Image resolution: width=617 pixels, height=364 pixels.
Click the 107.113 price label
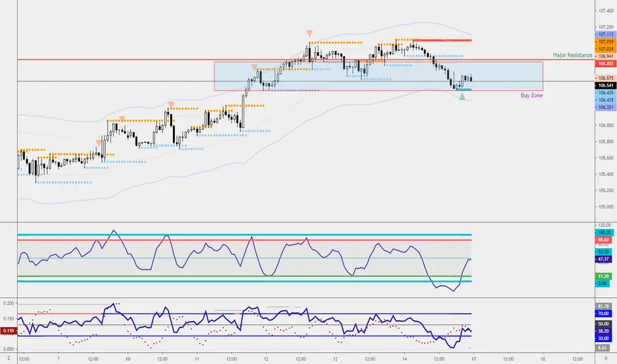[x=606, y=34]
